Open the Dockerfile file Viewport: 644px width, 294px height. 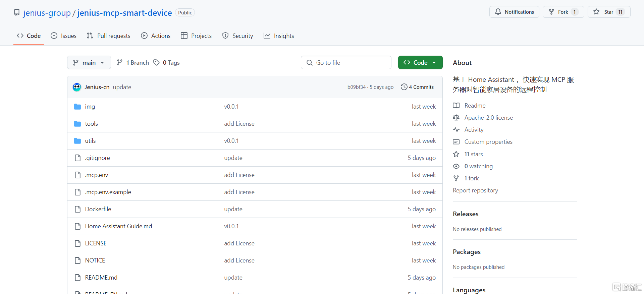(x=98, y=209)
